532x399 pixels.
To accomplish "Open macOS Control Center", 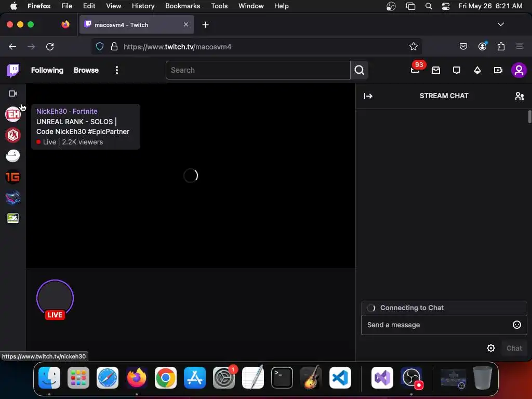I will (x=445, y=6).
